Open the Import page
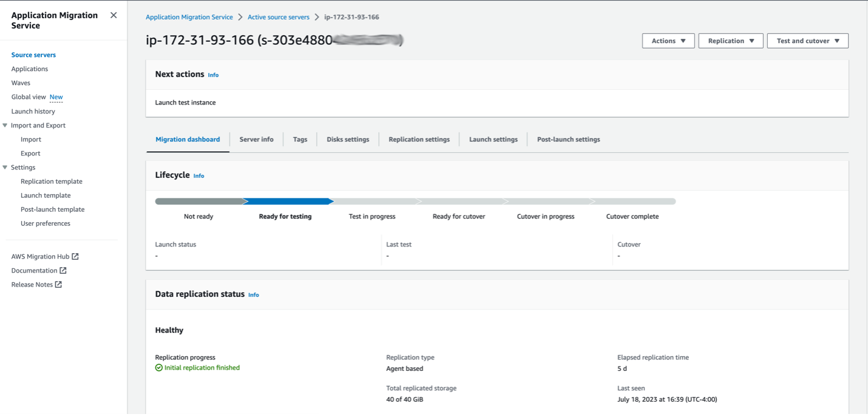Screen dimensions: 868x417 (x=31, y=140)
